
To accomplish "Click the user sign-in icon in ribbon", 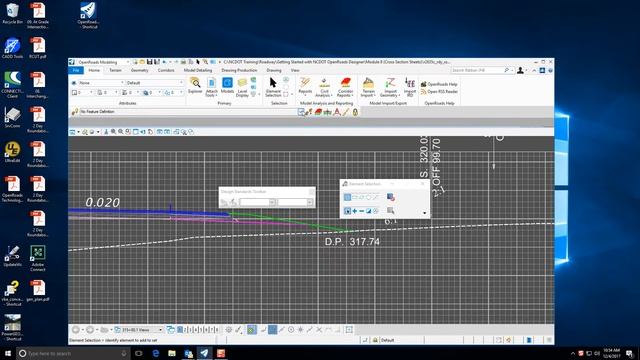I will 520,70.
